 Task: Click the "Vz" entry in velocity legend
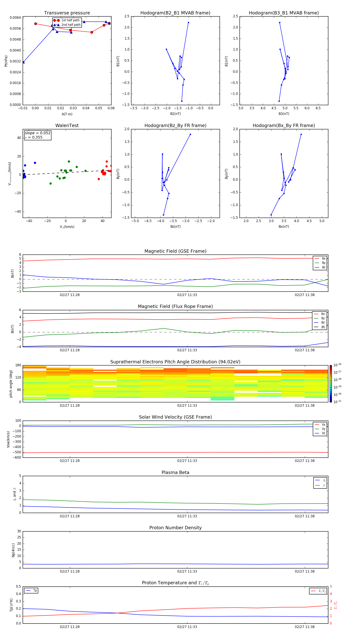320,433
